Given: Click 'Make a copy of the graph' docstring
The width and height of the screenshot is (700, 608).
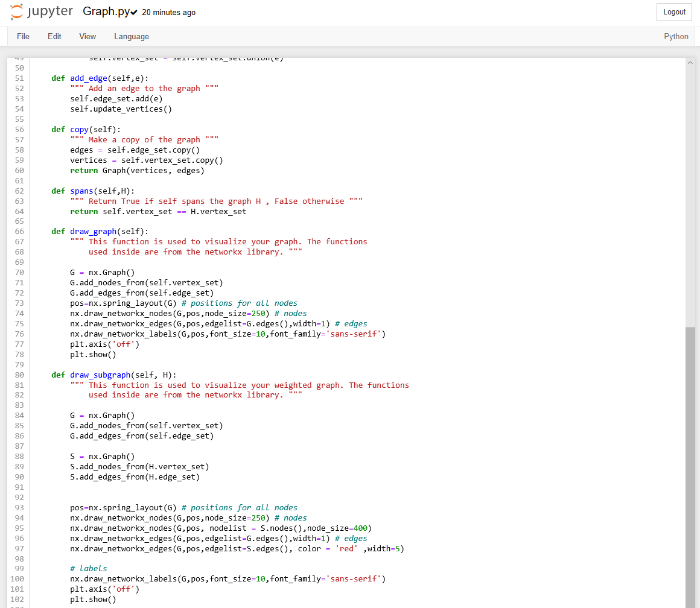Looking at the screenshot, I should click(x=144, y=139).
